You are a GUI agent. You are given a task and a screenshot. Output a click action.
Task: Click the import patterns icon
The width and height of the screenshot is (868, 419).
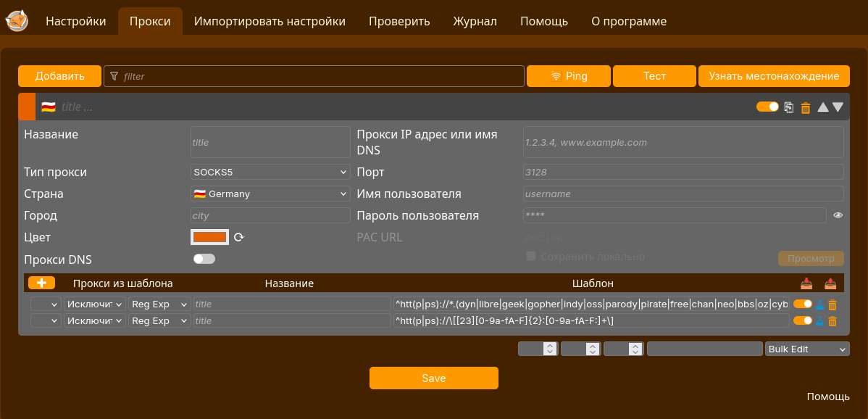click(806, 283)
